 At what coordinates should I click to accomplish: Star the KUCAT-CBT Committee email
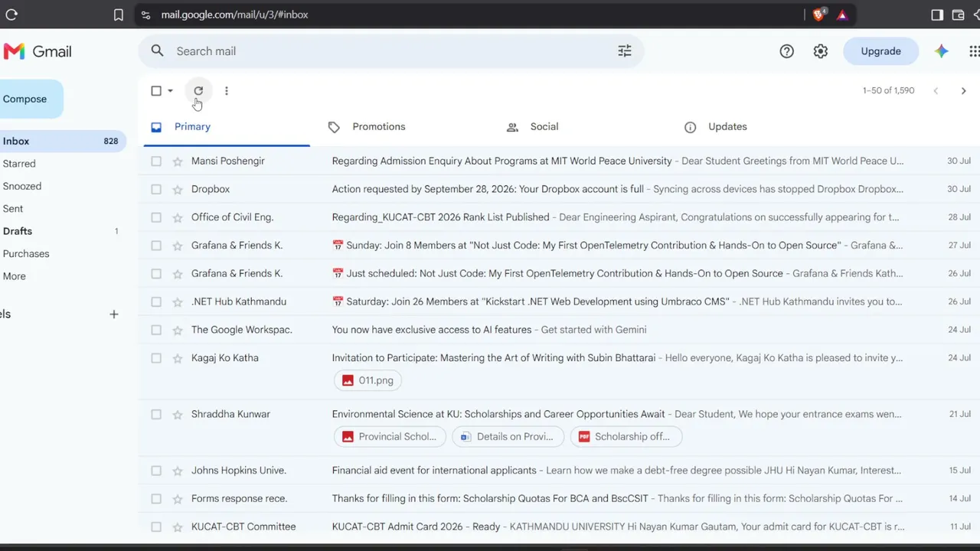(x=178, y=527)
